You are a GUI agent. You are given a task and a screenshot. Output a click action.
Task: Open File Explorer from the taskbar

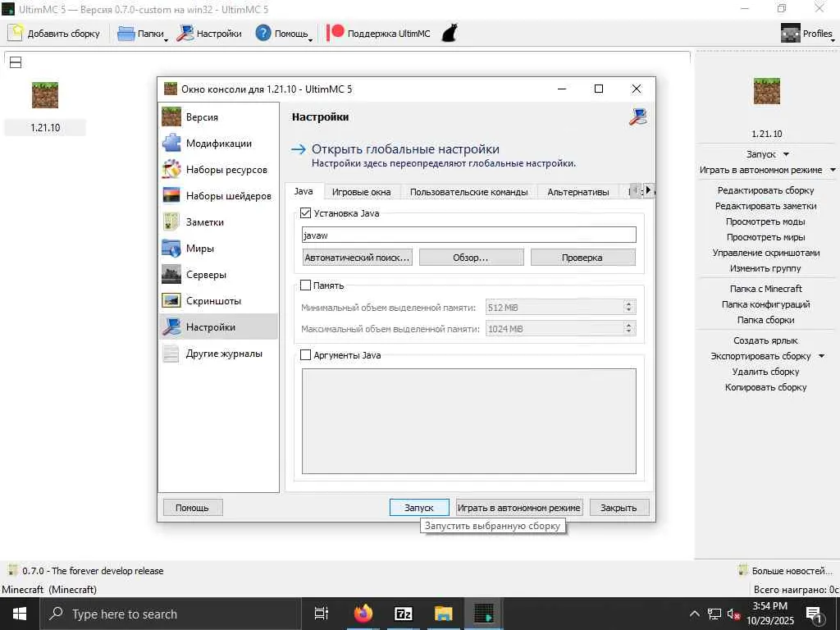(x=444, y=614)
